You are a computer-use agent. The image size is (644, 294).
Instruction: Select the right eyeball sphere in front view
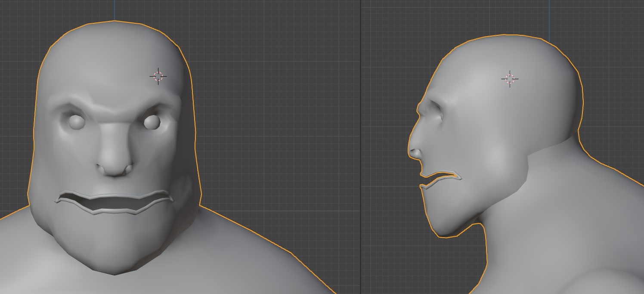[152, 122]
